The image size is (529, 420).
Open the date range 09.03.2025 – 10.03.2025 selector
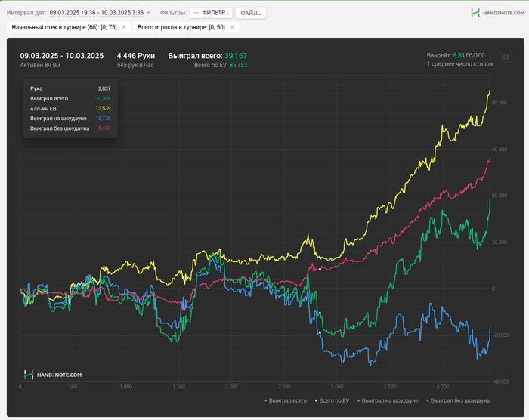[x=96, y=13]
